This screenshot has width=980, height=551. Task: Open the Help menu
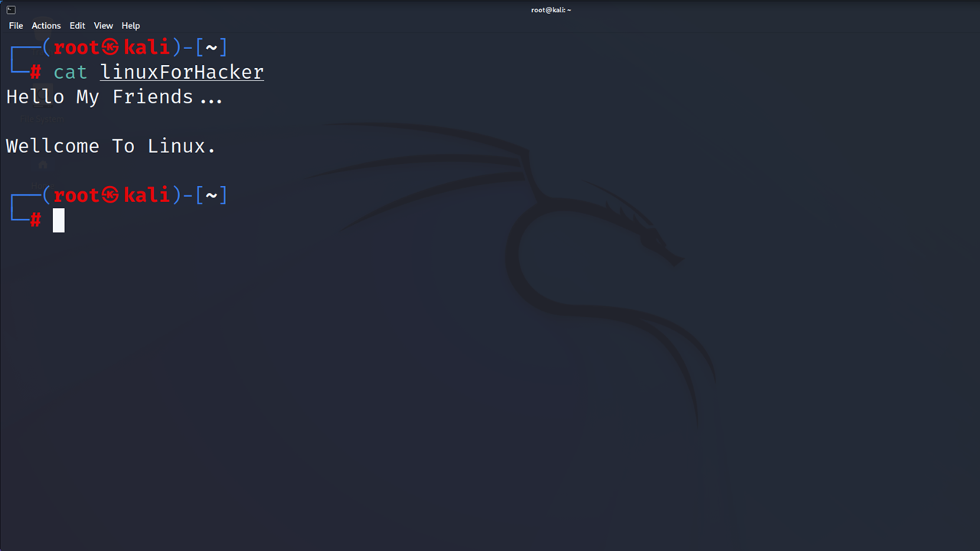(x=131, y=25)
